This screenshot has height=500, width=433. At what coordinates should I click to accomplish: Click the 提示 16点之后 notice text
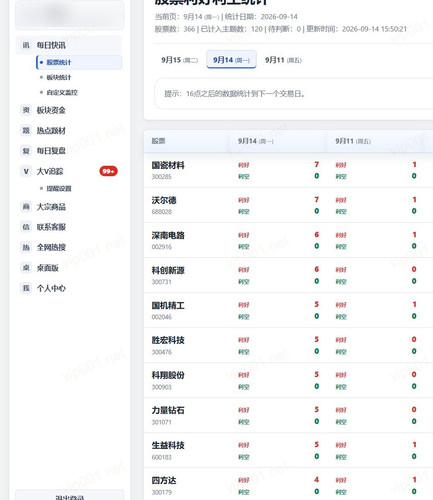[235, 94]
